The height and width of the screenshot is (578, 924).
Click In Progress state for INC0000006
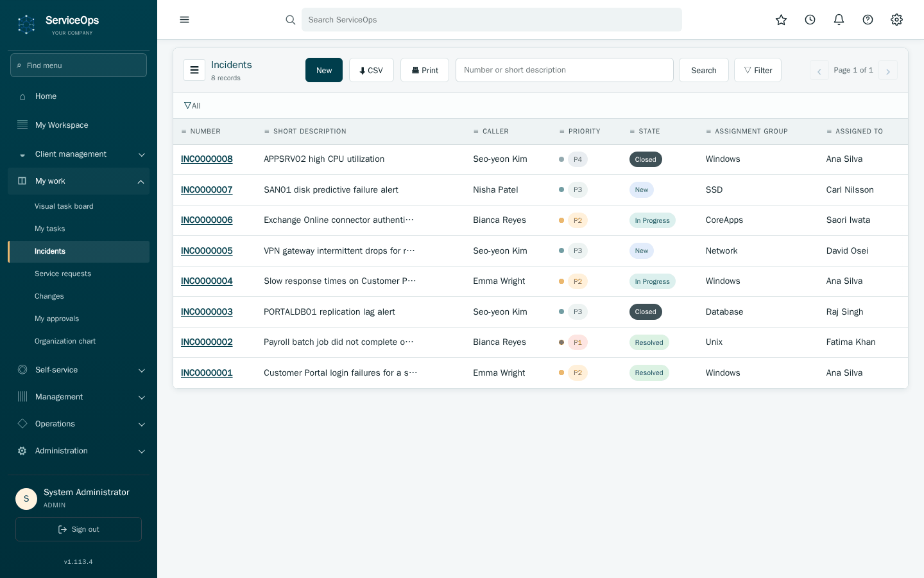point(652,220)
